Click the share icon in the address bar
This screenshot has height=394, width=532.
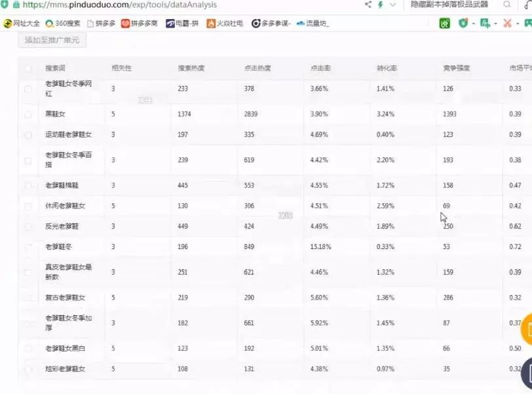pos(368,5)
